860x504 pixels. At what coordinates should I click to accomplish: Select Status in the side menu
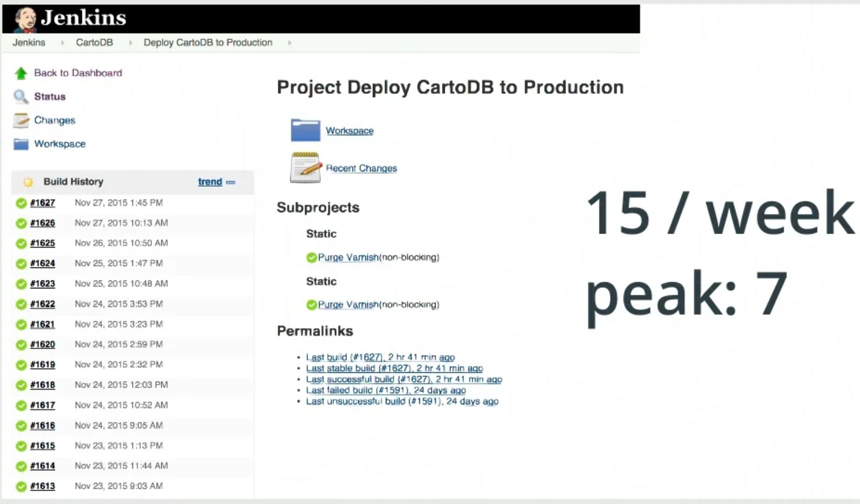coord(50,97)
